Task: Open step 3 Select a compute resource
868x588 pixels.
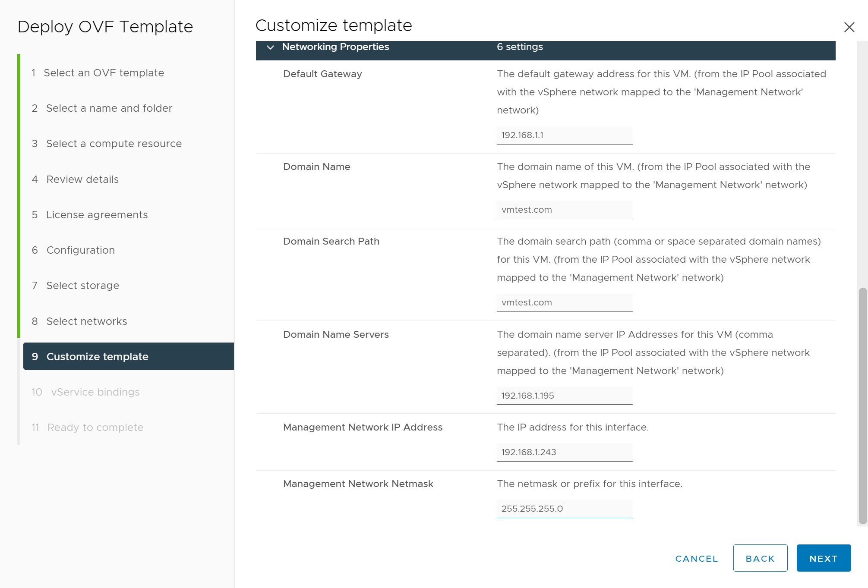Action: (114, 144)
